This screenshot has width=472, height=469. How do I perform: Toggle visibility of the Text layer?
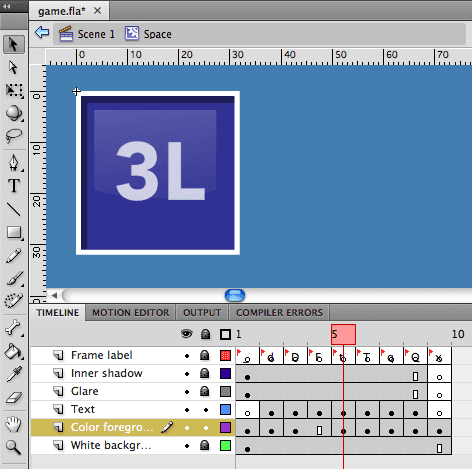pyautogui.click(x=187, y=410)
